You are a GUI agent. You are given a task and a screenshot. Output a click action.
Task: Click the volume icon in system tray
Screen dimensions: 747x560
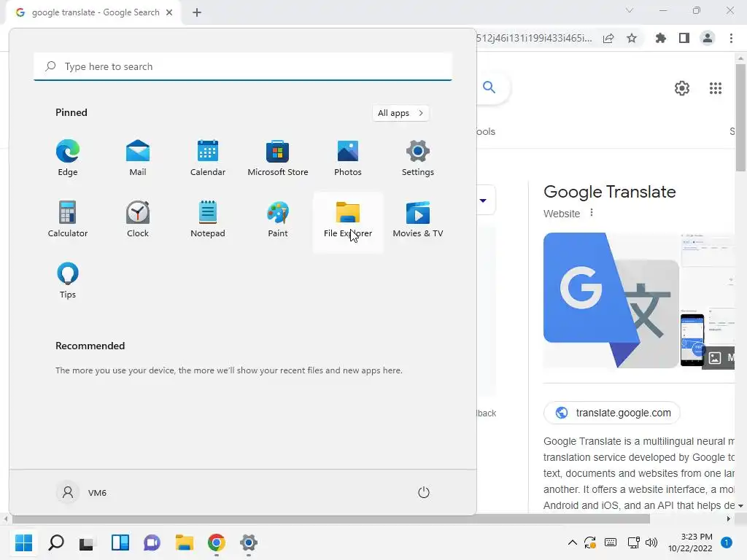pyautogui.click(x=651, y=542)
